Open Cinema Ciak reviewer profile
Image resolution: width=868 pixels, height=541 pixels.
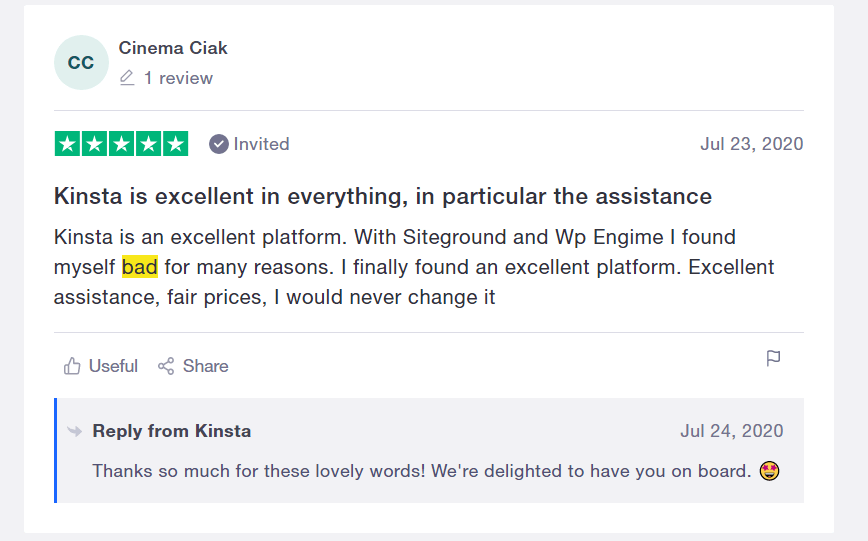tap(173, 48)
